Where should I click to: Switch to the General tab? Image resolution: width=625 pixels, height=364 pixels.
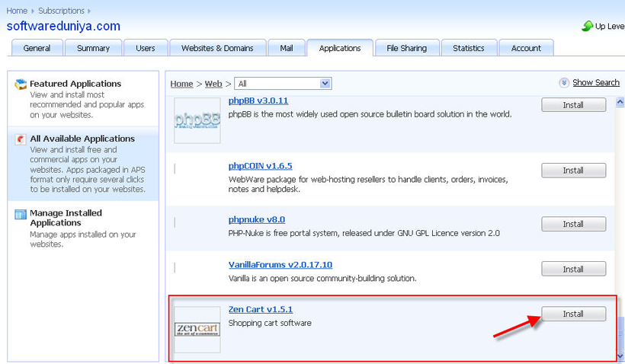click(x=37, y=48)
